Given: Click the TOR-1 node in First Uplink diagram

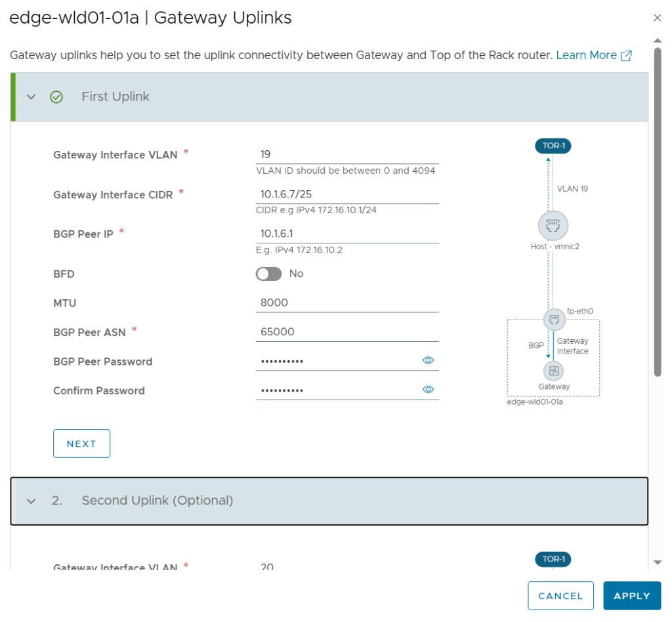Looking at the screenshot, I should [x=553, y=146].
